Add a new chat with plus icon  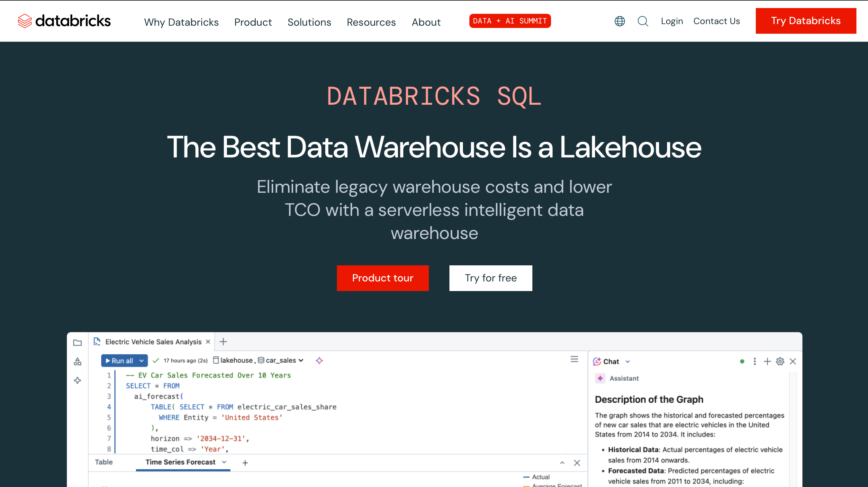(x=767, y=361)
